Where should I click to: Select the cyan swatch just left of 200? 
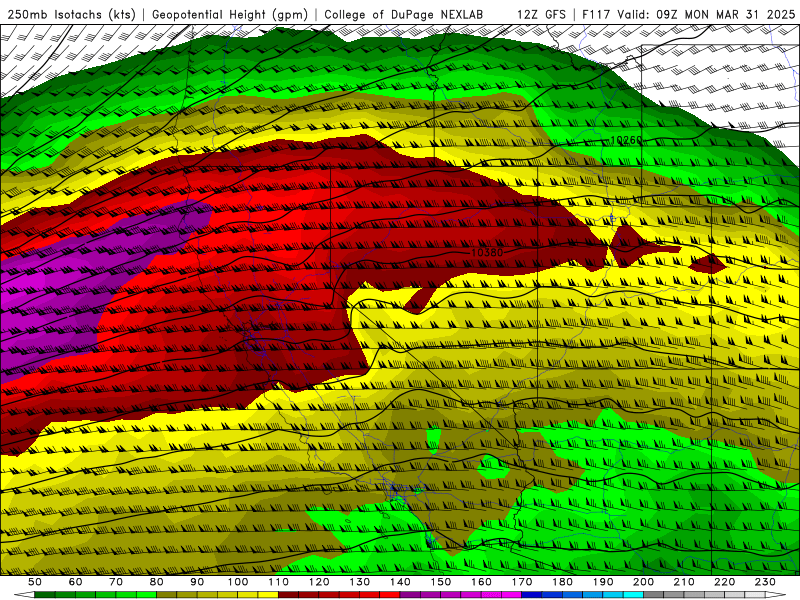633,595
